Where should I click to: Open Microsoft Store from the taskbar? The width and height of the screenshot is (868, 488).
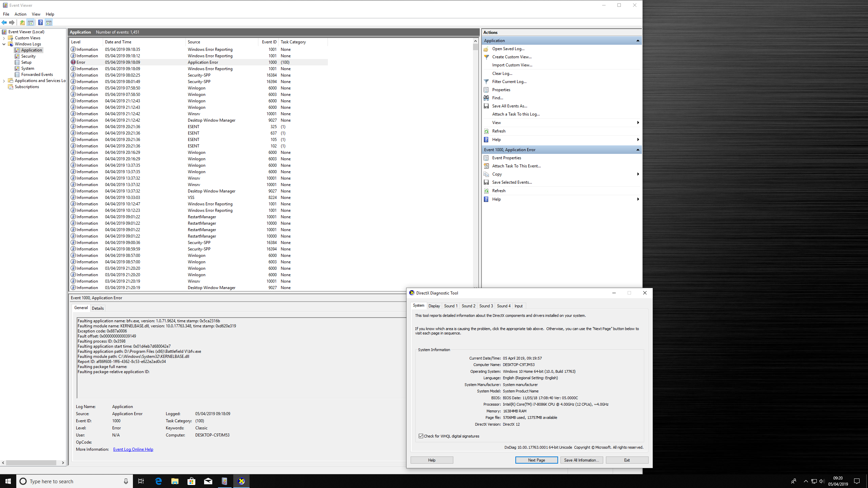pos(191,481)
